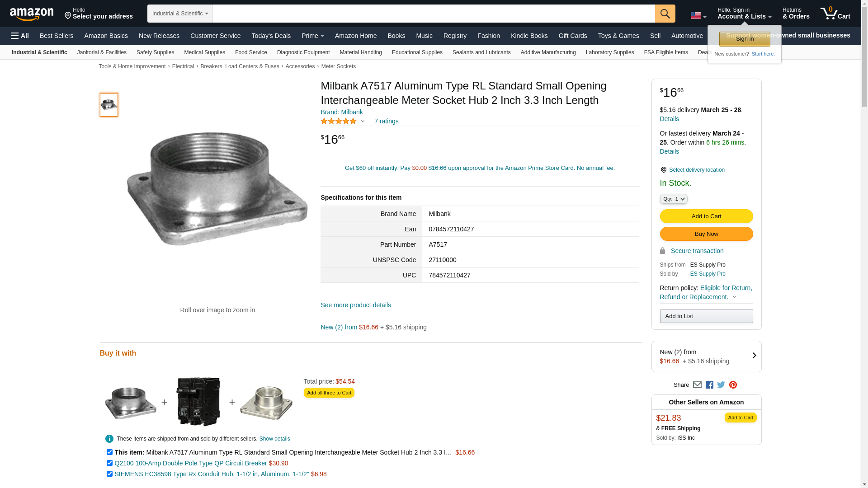
Task: Expand the star ratings popover arrow
Action: pos(363,121)
